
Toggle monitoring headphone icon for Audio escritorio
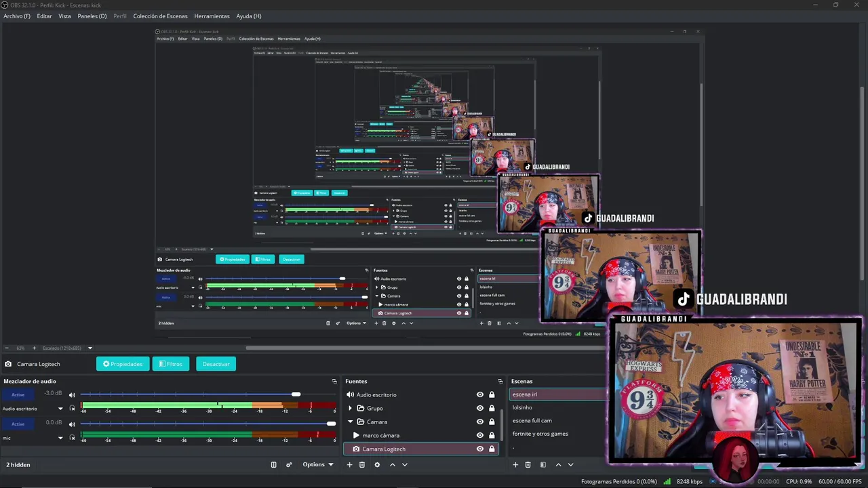pyautogui.click(x=72, y=409)
